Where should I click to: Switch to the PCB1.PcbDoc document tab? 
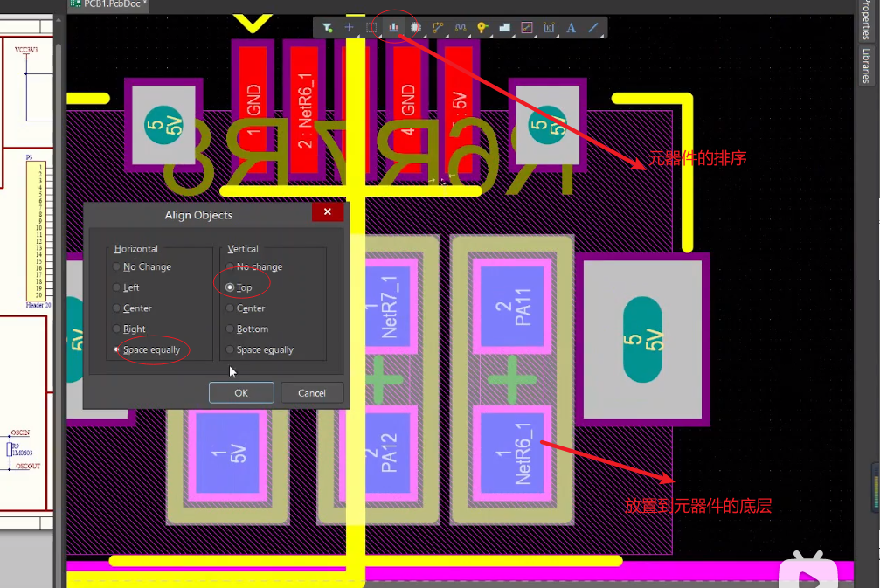(x=108, y=4)
